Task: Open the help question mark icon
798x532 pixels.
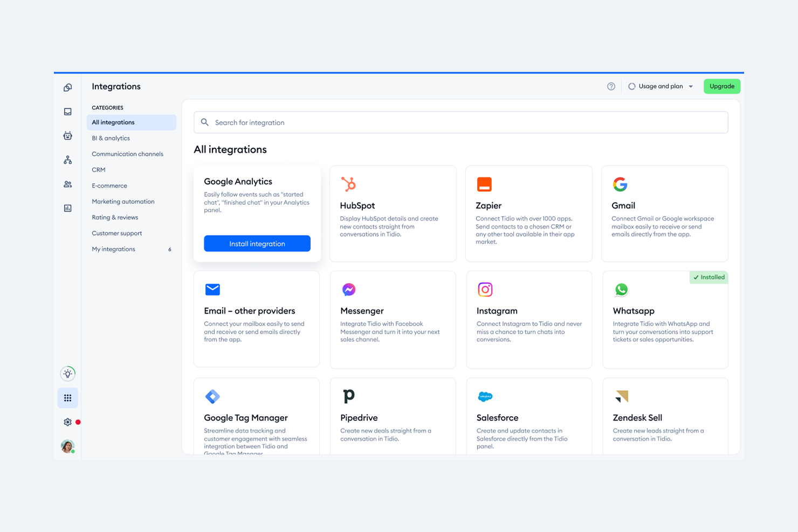Action: pos(611,86)
